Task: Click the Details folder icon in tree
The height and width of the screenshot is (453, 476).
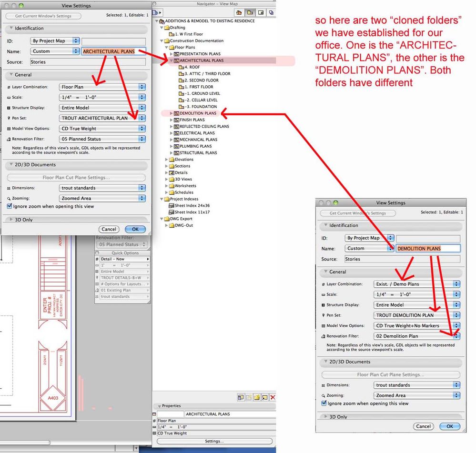Action: coord(172,172)
